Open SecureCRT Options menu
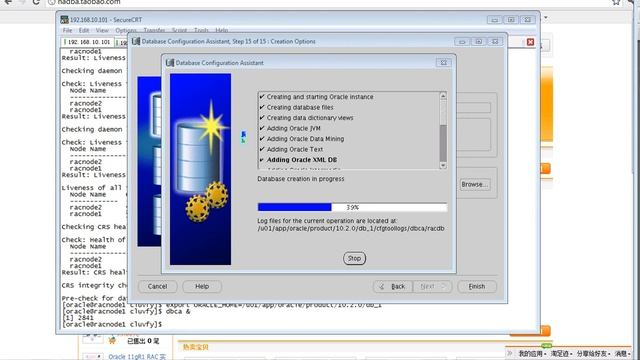Screen dimensions: 640x360 [126, 30]
